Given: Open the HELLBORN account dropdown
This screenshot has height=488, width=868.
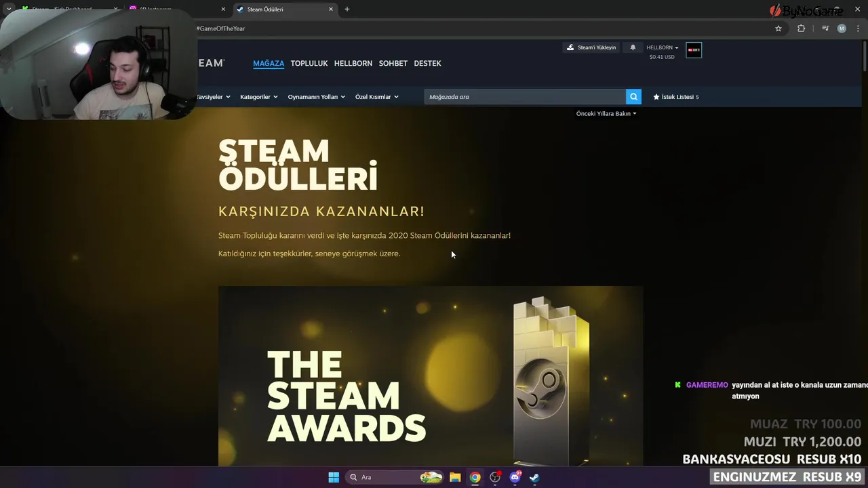Looking at the screenshot, I should pos(663,47).
